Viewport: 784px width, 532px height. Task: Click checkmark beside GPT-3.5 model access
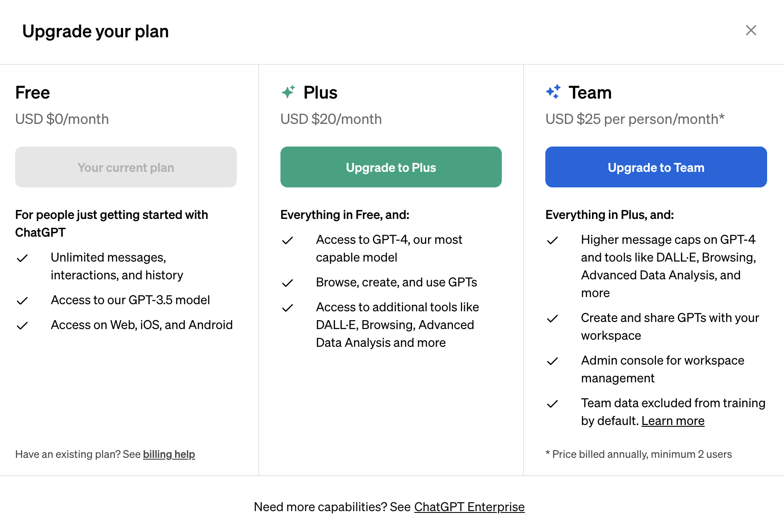[22, 301]
